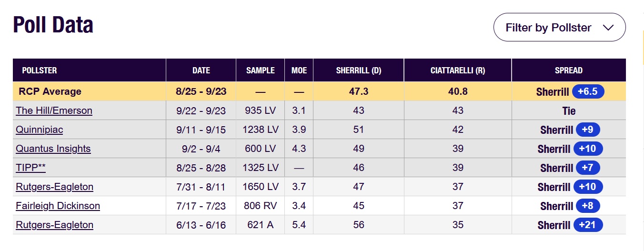Click the chevron arrow in Filter by Pollster

[608, 28]
